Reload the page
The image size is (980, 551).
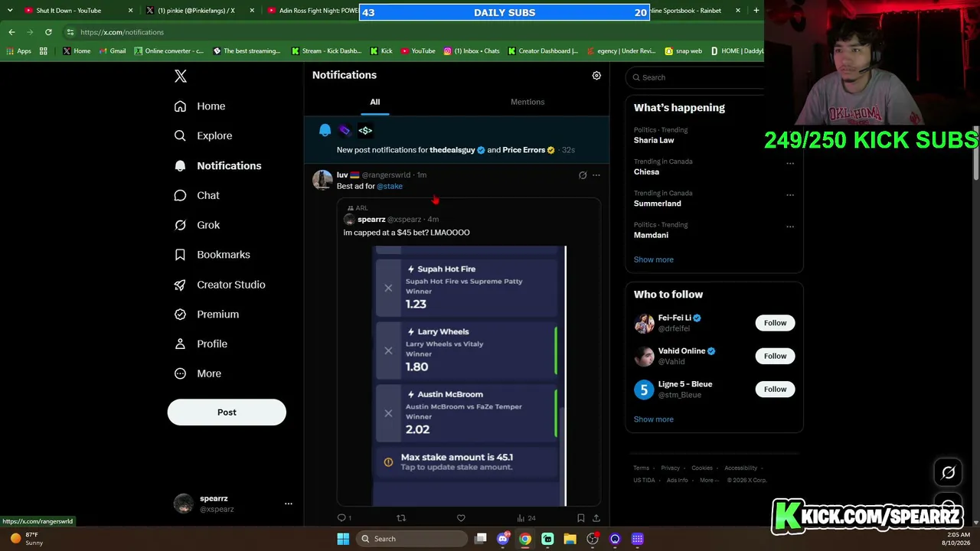48,32
